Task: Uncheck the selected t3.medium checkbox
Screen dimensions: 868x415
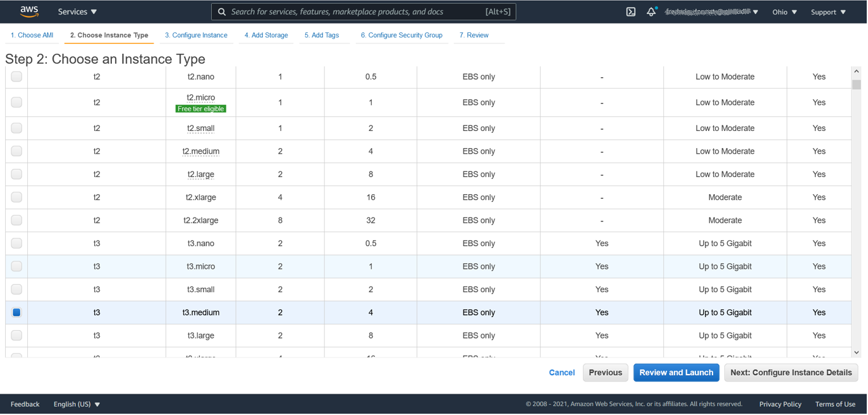Action: coord(16,313)
